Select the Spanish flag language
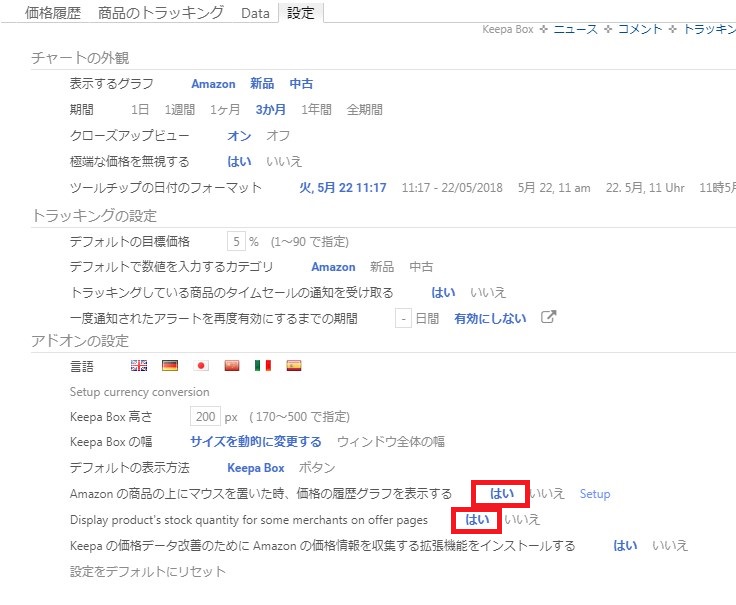 [294, 366]
